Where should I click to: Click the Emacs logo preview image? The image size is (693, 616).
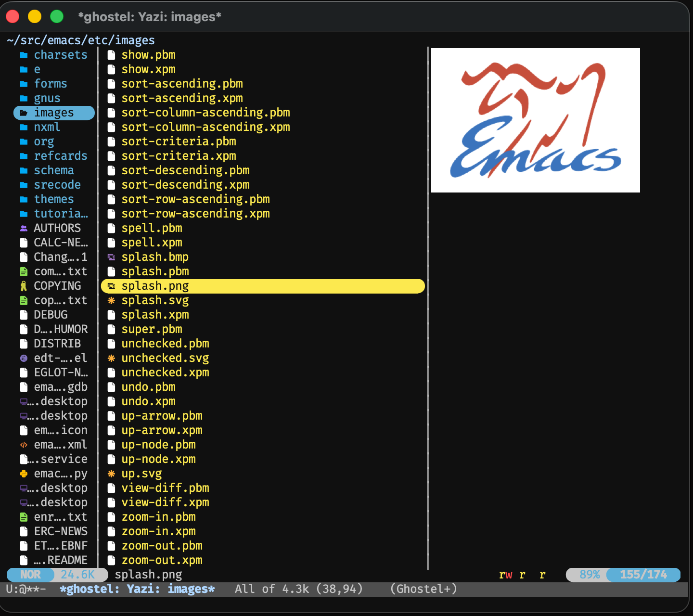(536, 120)
